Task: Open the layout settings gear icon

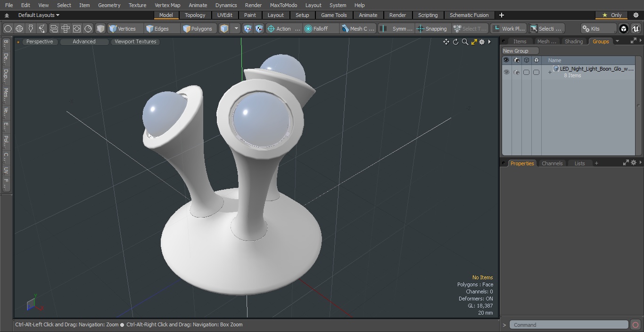Action: point(636,15)
